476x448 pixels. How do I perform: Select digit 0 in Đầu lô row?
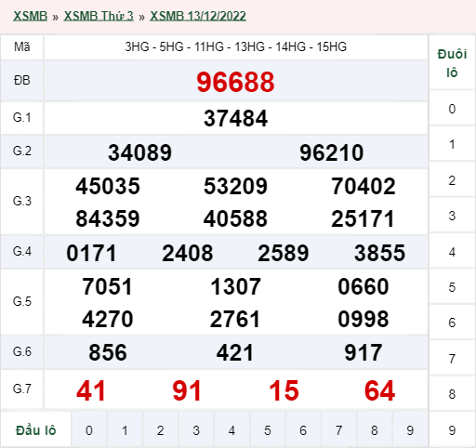click(89, 430)
